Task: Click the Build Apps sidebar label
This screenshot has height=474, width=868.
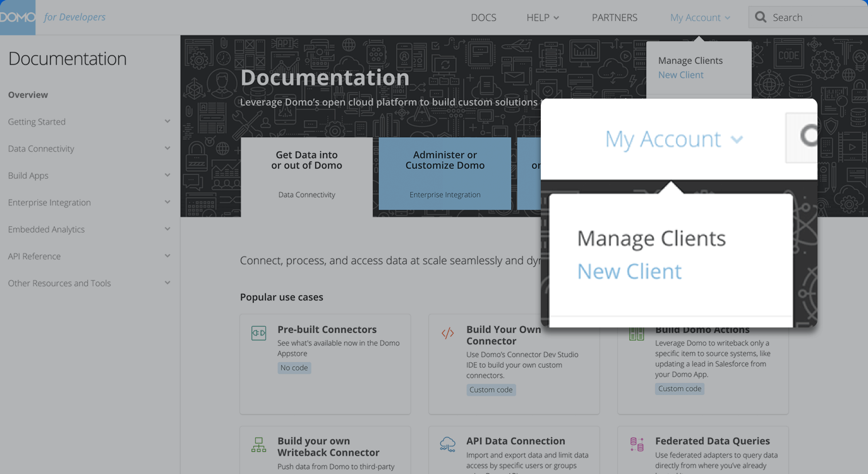Action: (28, 175)
